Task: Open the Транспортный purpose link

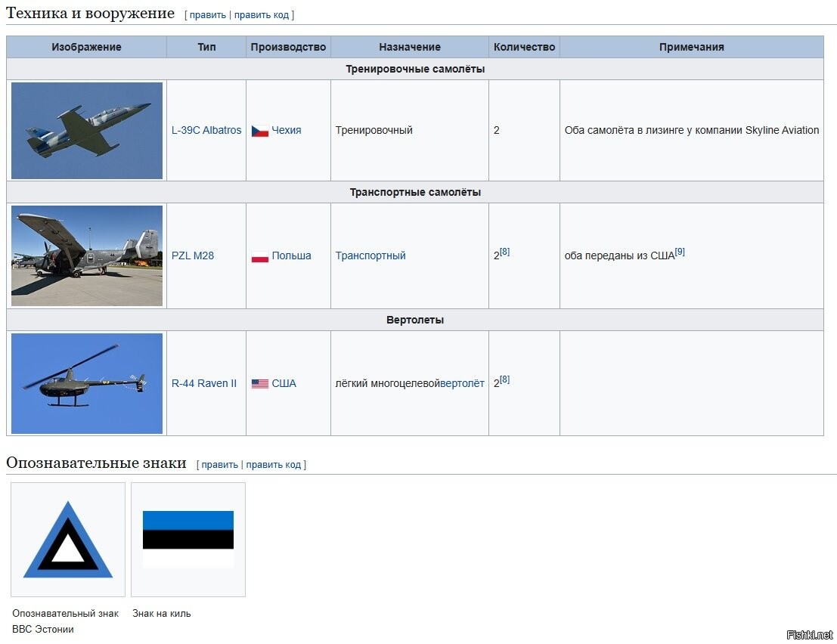Action: 370,255
